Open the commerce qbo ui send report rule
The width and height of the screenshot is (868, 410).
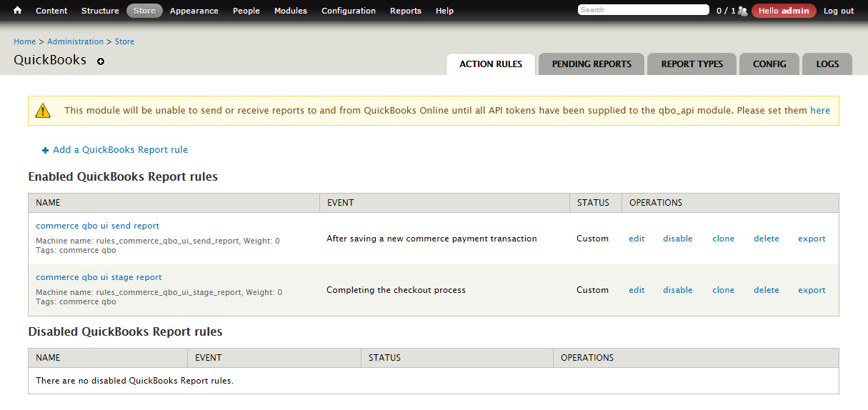97,226
